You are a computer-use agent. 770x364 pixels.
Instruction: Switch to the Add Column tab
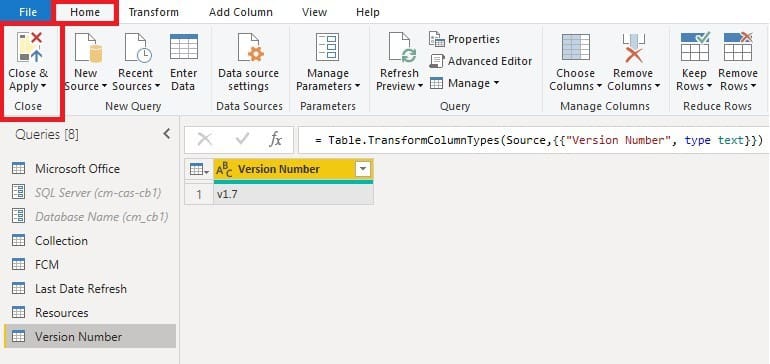[240, 12]
